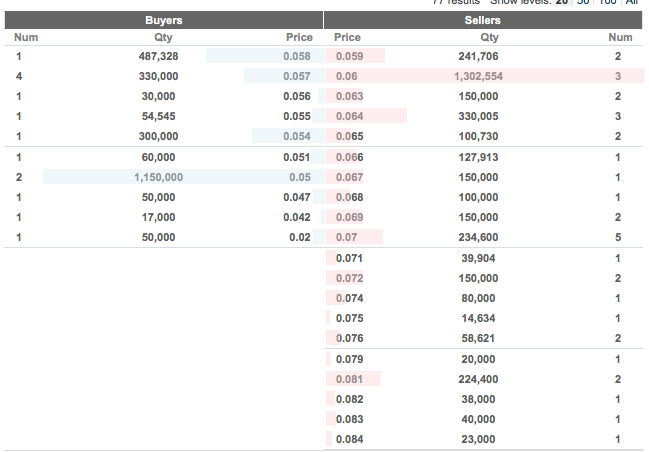Select seller price 0.06

tap(347, 76)
